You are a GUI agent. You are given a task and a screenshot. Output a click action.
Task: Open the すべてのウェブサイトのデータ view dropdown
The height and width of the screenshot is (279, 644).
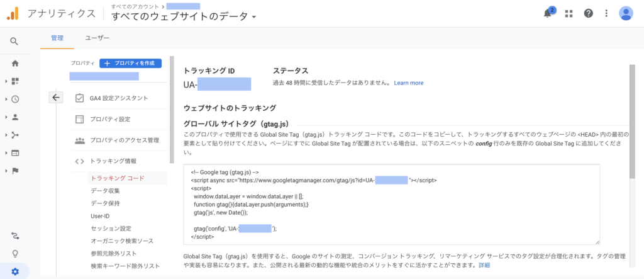click(184, 17)
